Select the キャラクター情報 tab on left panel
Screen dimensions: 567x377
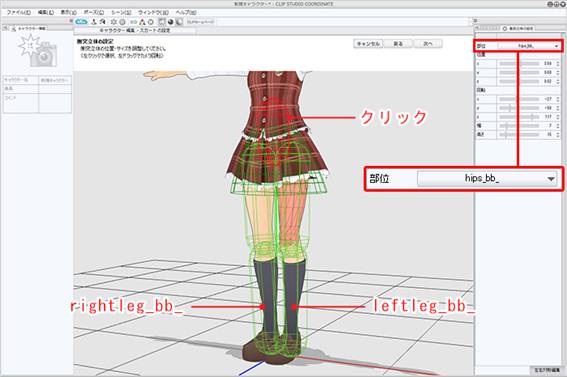click(x=28, y=28)
